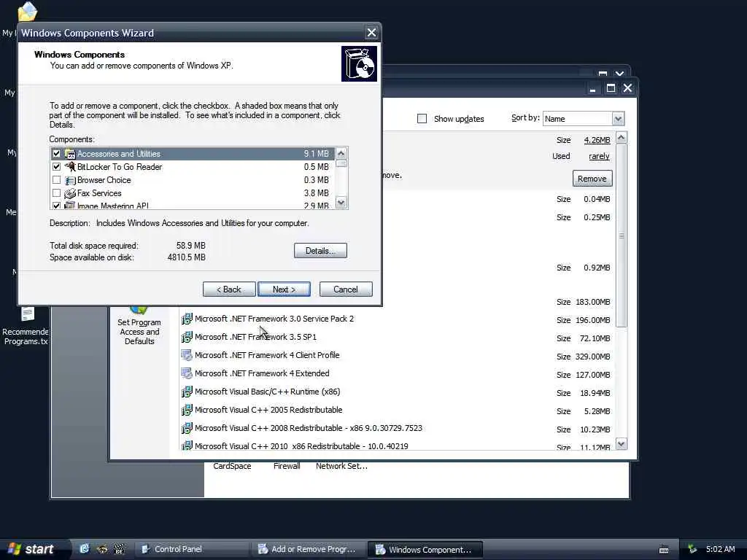Check the Fax Services checkbox
747x560 pixels.
[x=57, y=193]
